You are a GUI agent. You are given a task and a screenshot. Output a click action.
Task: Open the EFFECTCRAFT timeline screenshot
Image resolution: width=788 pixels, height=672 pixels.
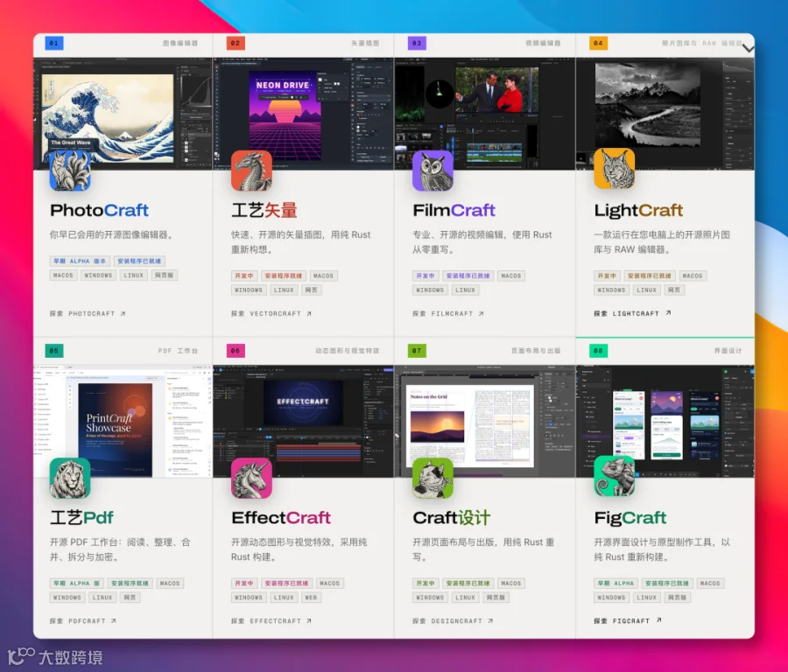point(304,422)
